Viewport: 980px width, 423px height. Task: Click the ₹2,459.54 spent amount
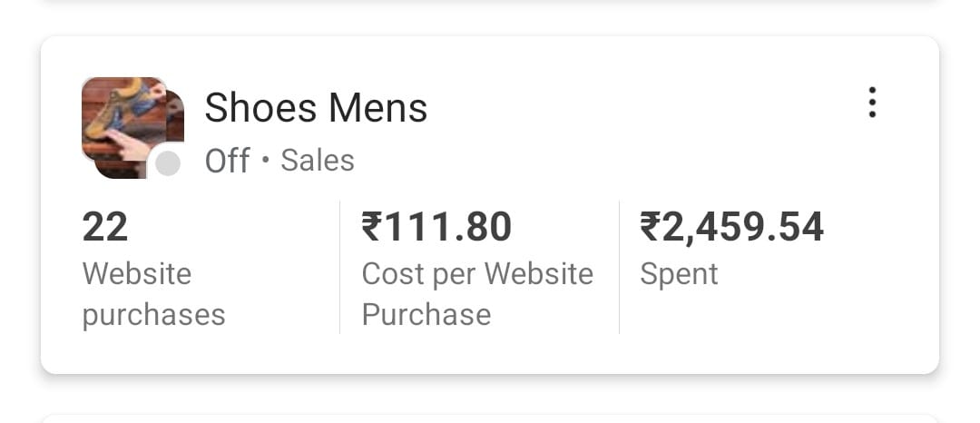coord(732,227)
